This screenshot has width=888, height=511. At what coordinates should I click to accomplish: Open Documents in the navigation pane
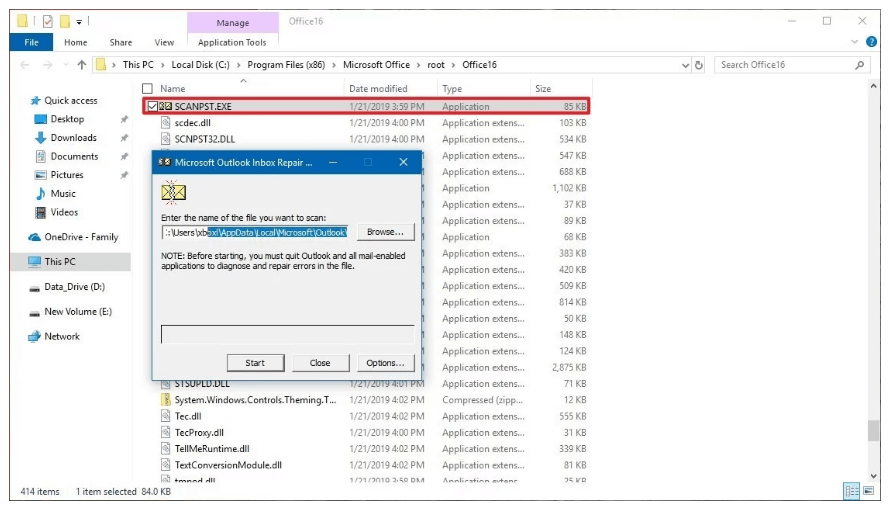[x=74, y=157]
